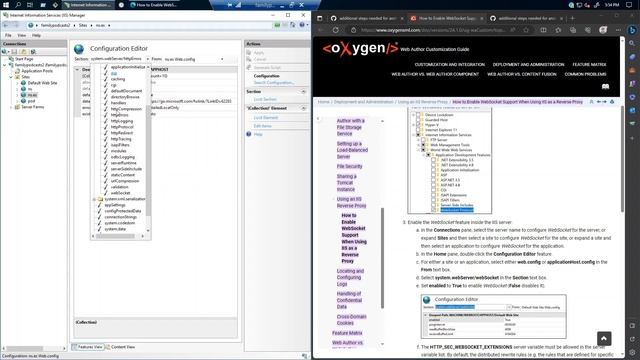This screenshot has height=360, width=640.
Task: Expand the system.xml.serialization folder node
Action: [x=94, y=199]
